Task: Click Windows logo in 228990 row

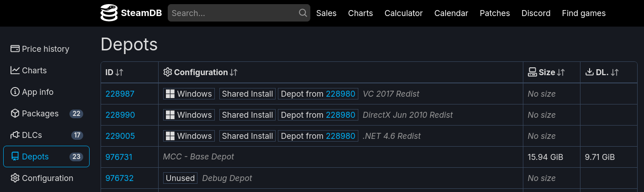Action: pos(170,115)
